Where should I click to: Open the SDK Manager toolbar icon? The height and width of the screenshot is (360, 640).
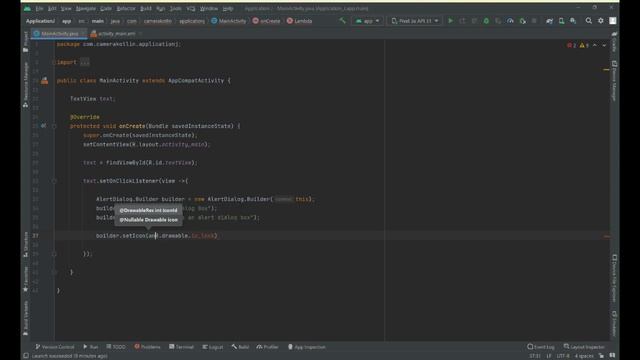click(573, 21)
